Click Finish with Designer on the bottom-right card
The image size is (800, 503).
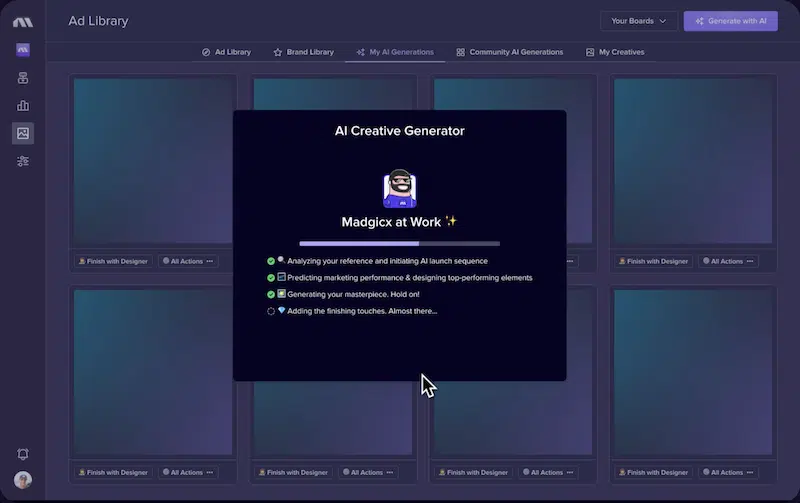tap(654, 472)
